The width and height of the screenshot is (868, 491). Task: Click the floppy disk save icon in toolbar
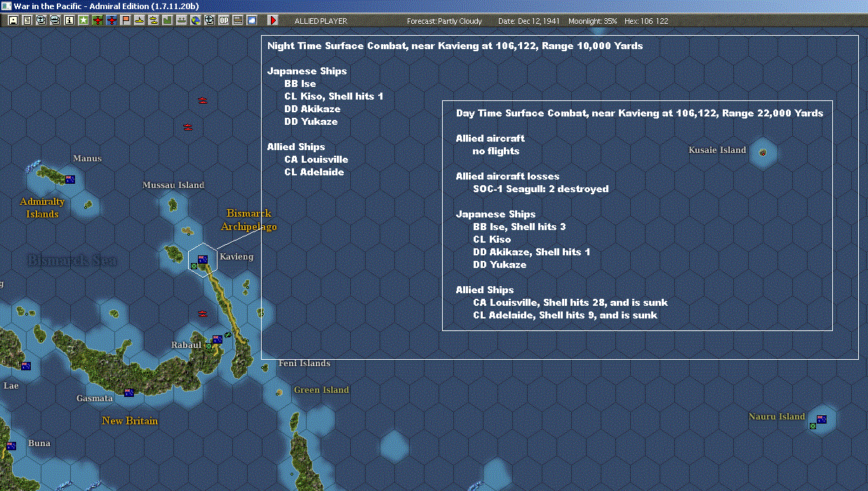(x=13, y=20)
